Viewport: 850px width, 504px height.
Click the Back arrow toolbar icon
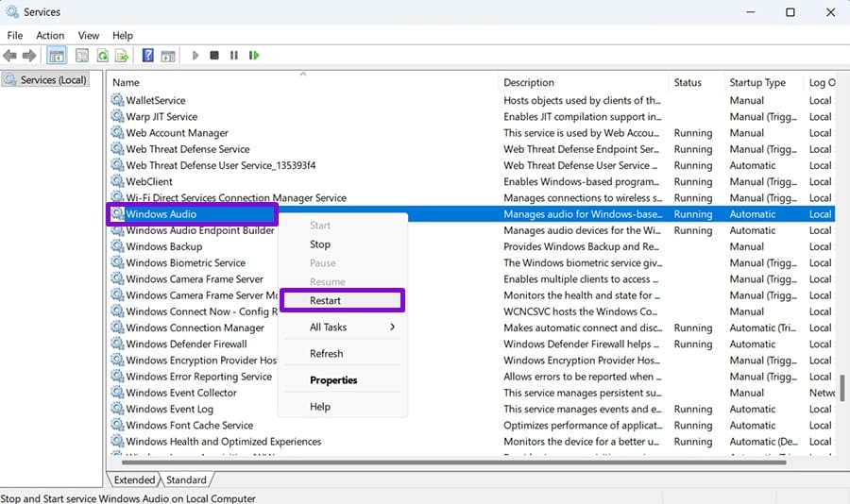point(9,56)
